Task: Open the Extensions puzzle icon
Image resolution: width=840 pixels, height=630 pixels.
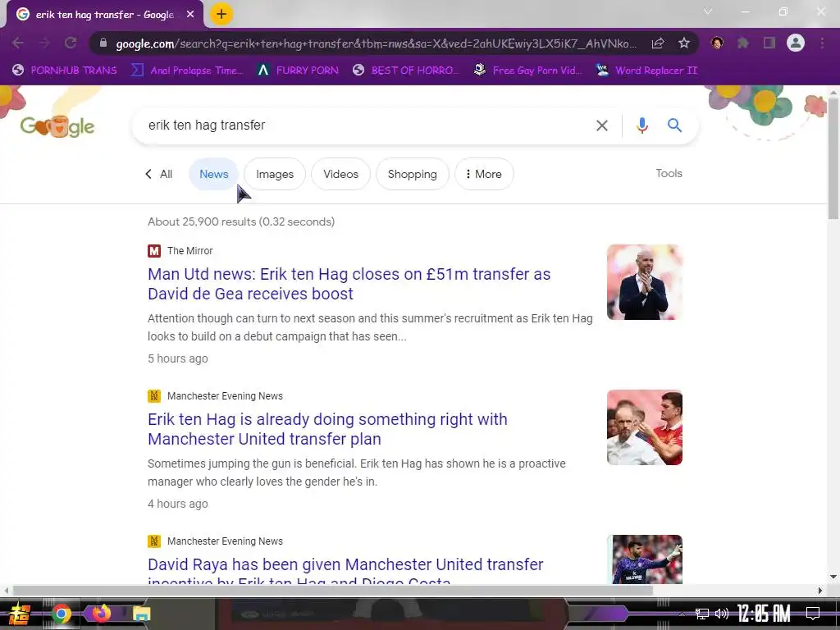Action: pos(743,43)
